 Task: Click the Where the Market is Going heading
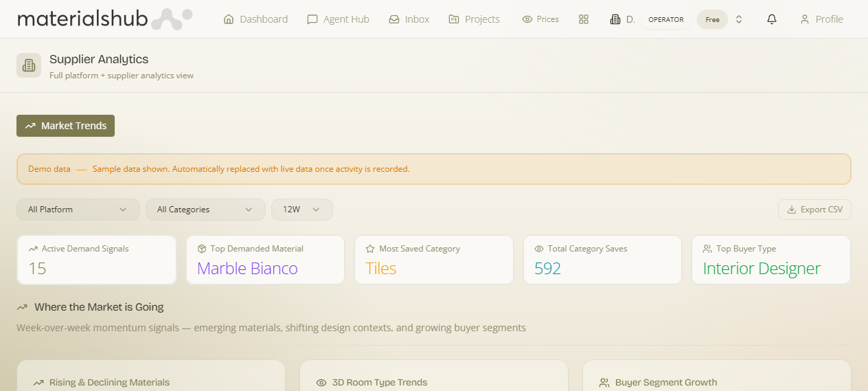pyautogui.click(x=99, y=307)
